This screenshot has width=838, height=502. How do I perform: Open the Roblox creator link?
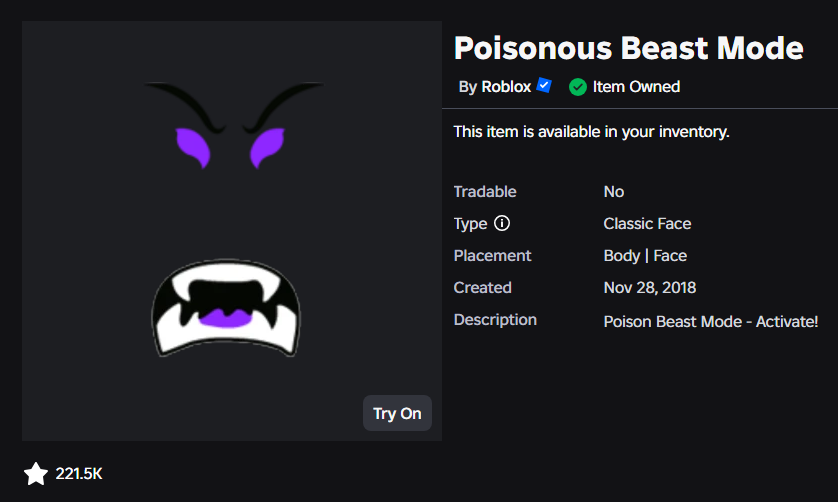(506, 87)
